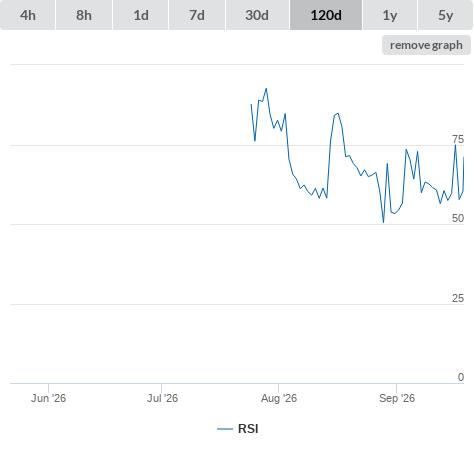The width and height of the screenshot is (474, 455).
Task: Change chart range to 1y
Action: [390, 15]
